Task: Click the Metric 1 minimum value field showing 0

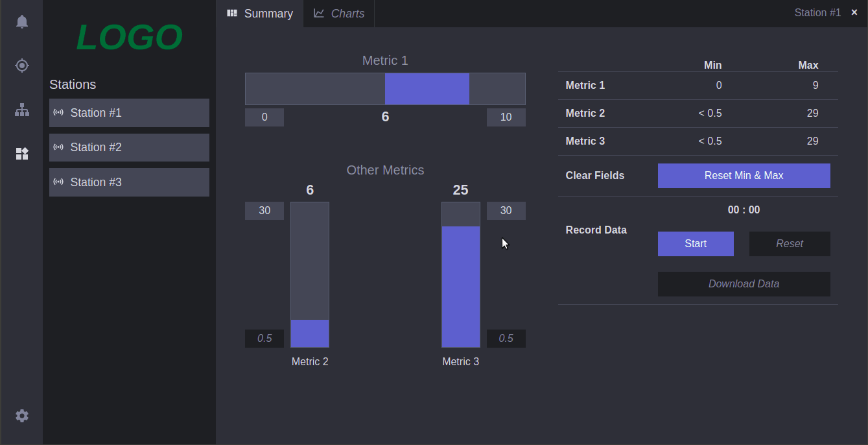Action: 264,117
